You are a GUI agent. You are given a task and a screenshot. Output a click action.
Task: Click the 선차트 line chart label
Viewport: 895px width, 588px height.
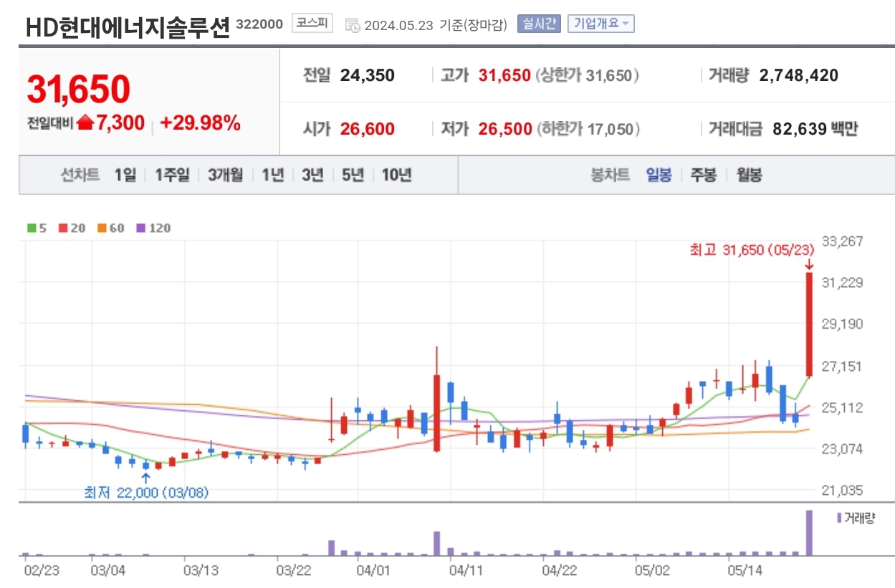[x=80, y=175]
